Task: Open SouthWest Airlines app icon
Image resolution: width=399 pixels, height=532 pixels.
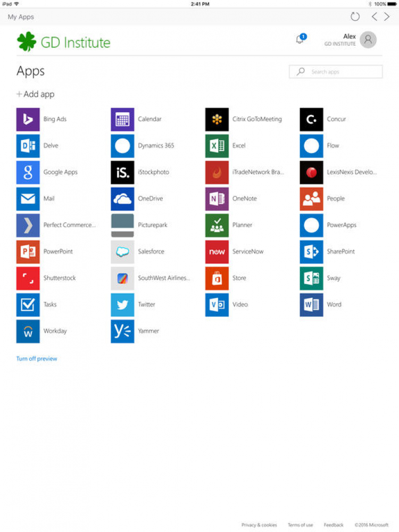Action: pos(122,278)
